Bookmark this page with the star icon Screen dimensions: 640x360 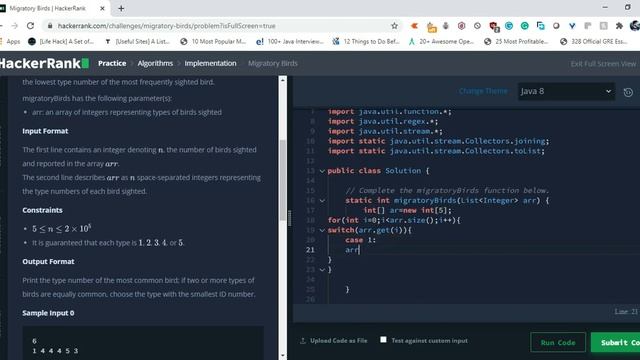tap(394, 26)
